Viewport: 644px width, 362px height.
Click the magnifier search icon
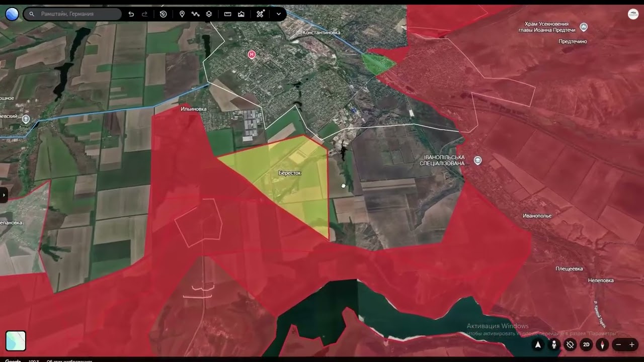click(32, 14)
